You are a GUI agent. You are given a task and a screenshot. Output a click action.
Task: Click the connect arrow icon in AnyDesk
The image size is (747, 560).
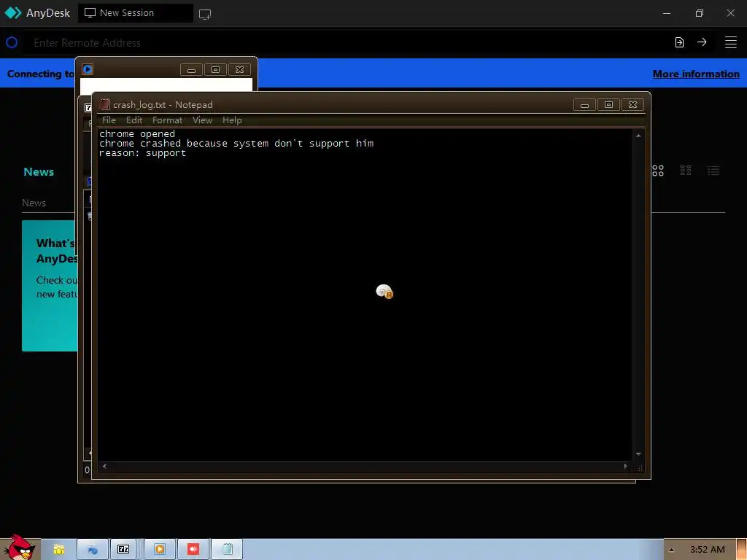[702, 42]
